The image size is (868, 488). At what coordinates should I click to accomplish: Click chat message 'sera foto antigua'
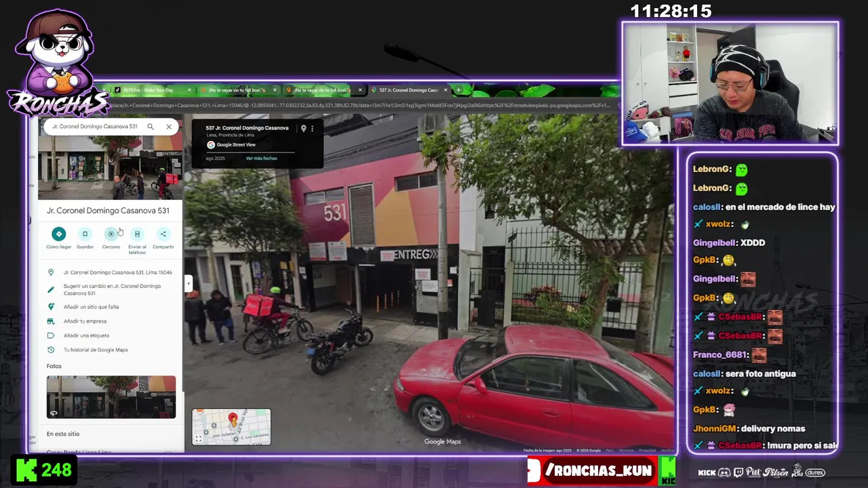pos(761,373)
